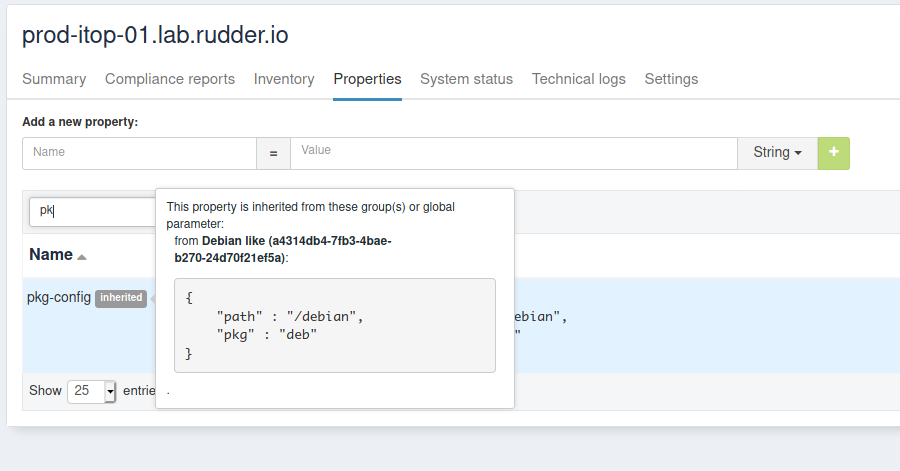Select the Properties tab
This screenshot has height=471, width=900.
point(367,79)
